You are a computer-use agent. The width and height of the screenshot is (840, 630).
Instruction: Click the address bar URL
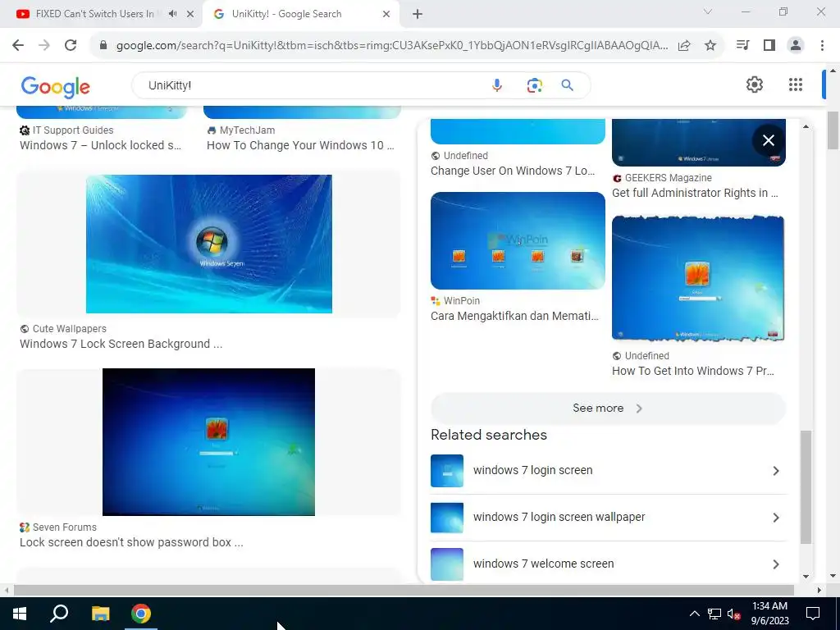[391, 46]
